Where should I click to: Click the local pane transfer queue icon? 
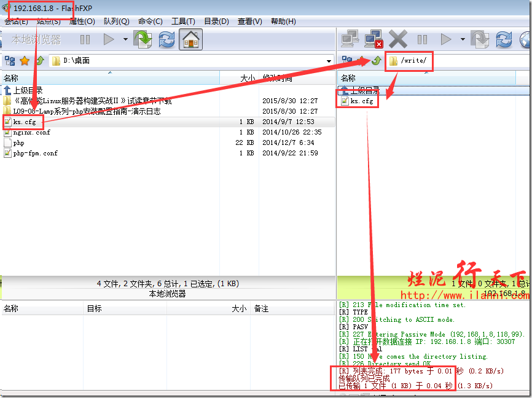click(x=143, y=39)
